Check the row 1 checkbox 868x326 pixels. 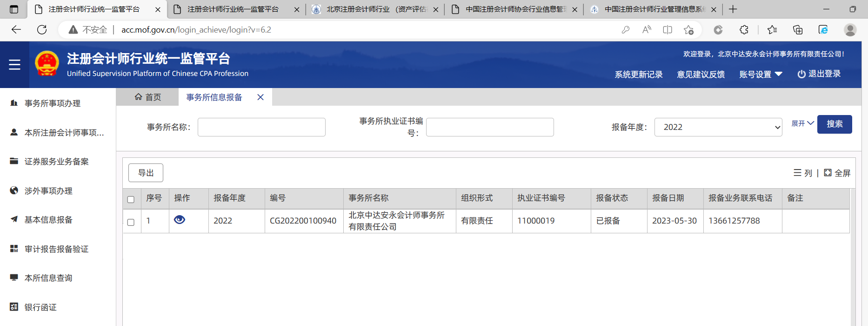(131, 222)
